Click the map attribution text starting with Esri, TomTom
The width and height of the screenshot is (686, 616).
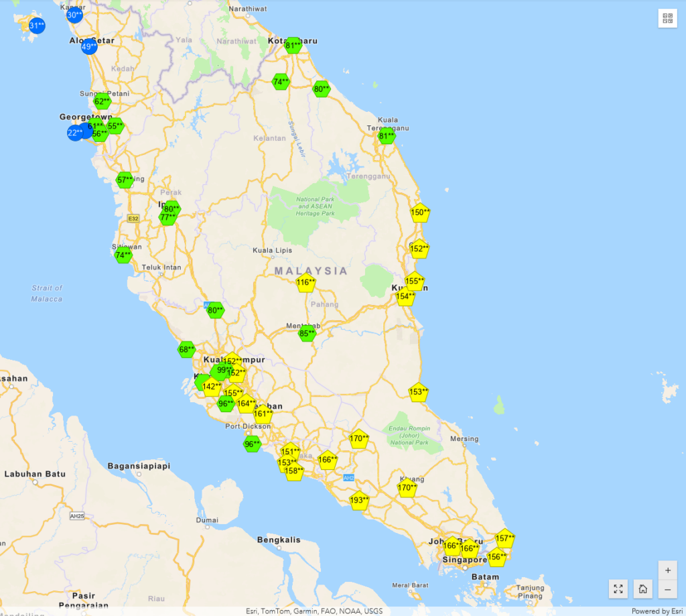[314, 611]
